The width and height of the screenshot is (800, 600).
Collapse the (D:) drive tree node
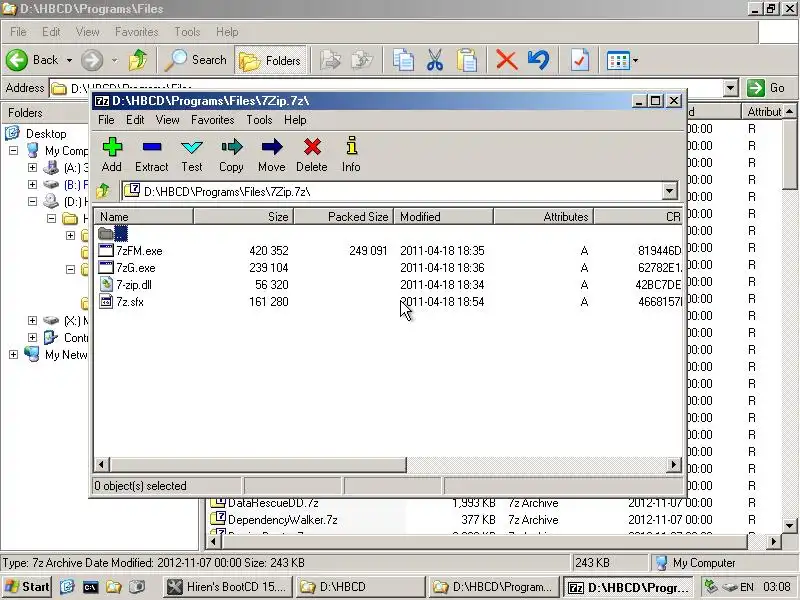32,202
